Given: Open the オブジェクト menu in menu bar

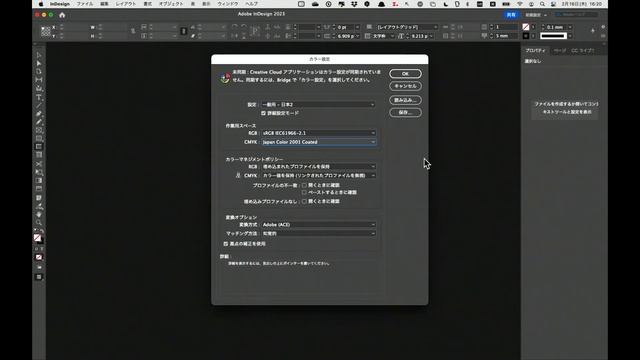Looking at the screenshot, I should (171, 4).
